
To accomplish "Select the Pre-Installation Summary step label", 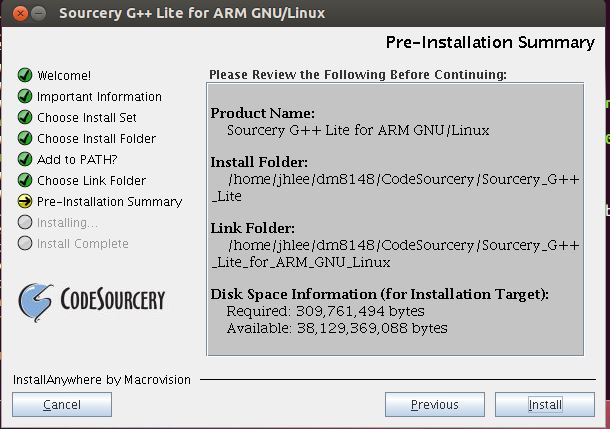I will coord(109,202).
